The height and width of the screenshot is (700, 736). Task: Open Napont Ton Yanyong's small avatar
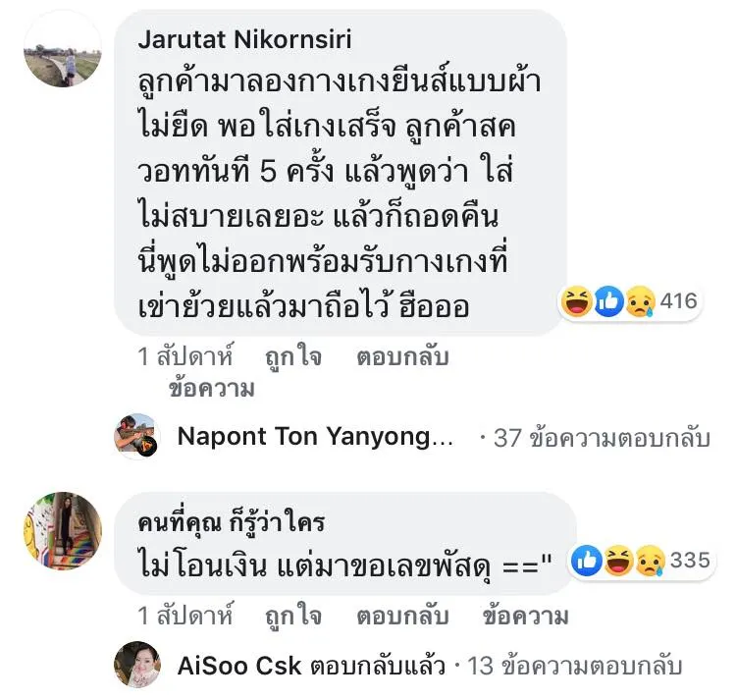click(137, 437)
